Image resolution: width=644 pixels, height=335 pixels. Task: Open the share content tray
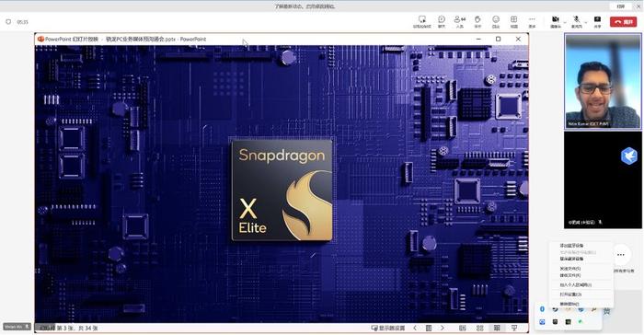pyautogui.click(x=597, y=21)
